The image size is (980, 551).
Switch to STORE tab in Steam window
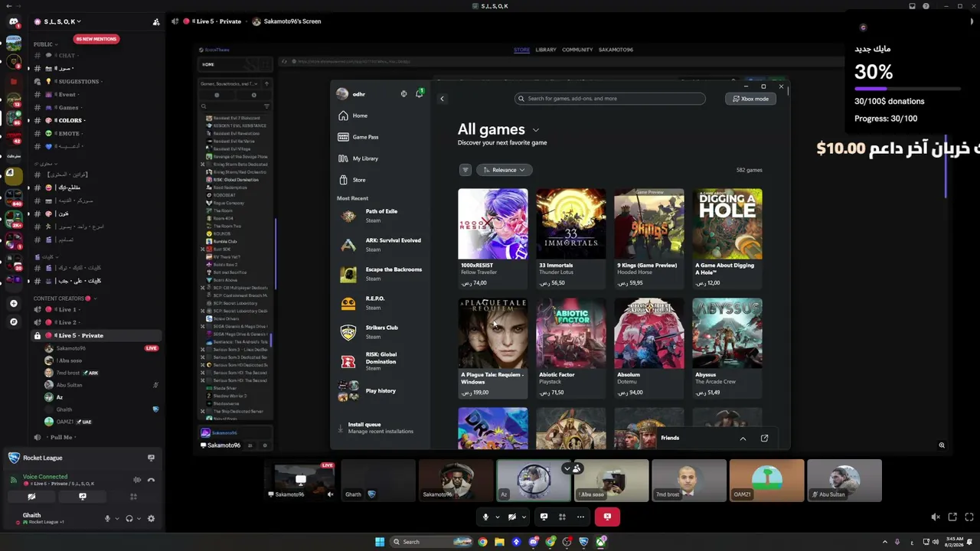pyautogui.click(x=521, y=50)
